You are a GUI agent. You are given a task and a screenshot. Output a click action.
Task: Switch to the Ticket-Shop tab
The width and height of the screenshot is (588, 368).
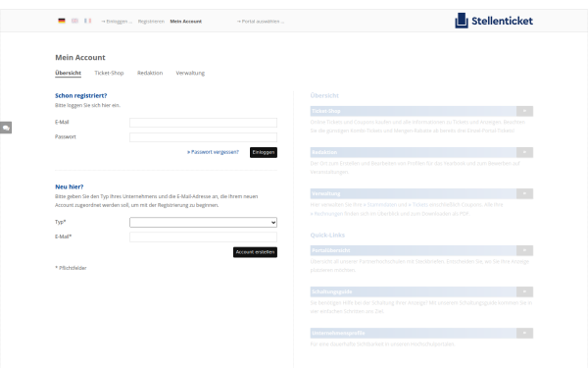pyautogui.click(x=109, y=73)
